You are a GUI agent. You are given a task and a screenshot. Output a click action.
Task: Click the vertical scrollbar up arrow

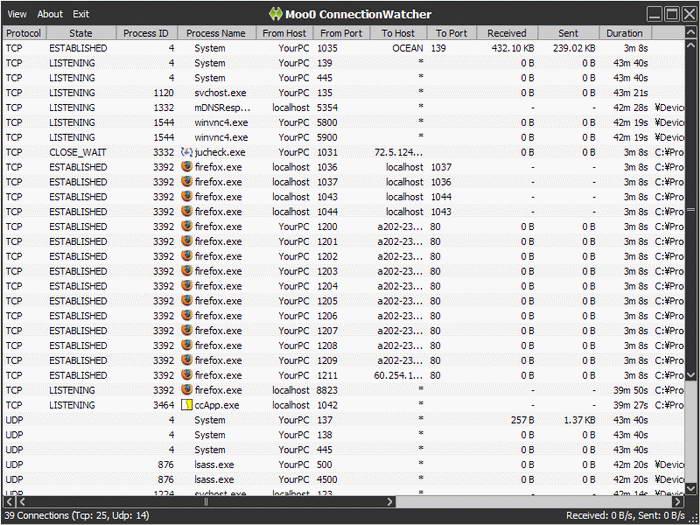(x=690, y=46)
